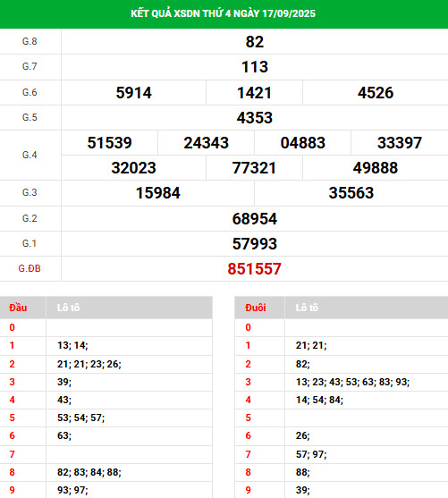This screenshot has width=448, height=498.
Task: Select G.6 number 5914
Action: coord(134,93)
